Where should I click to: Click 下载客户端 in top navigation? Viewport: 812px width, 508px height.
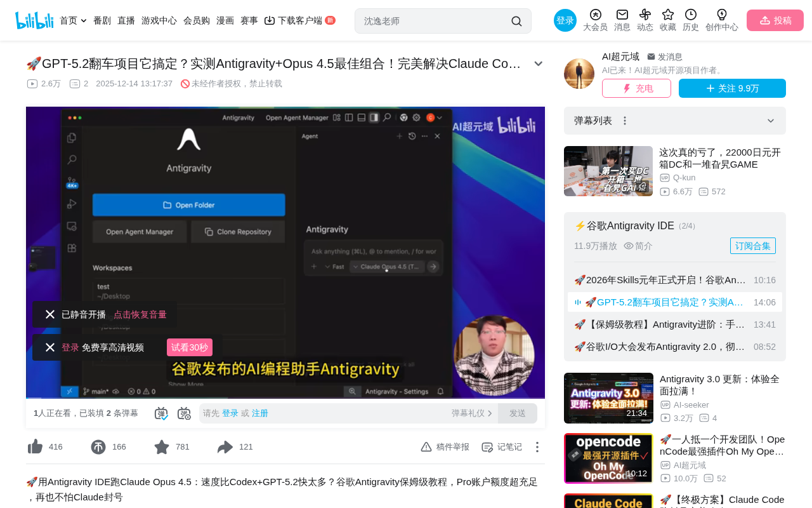tap(299, 20)
